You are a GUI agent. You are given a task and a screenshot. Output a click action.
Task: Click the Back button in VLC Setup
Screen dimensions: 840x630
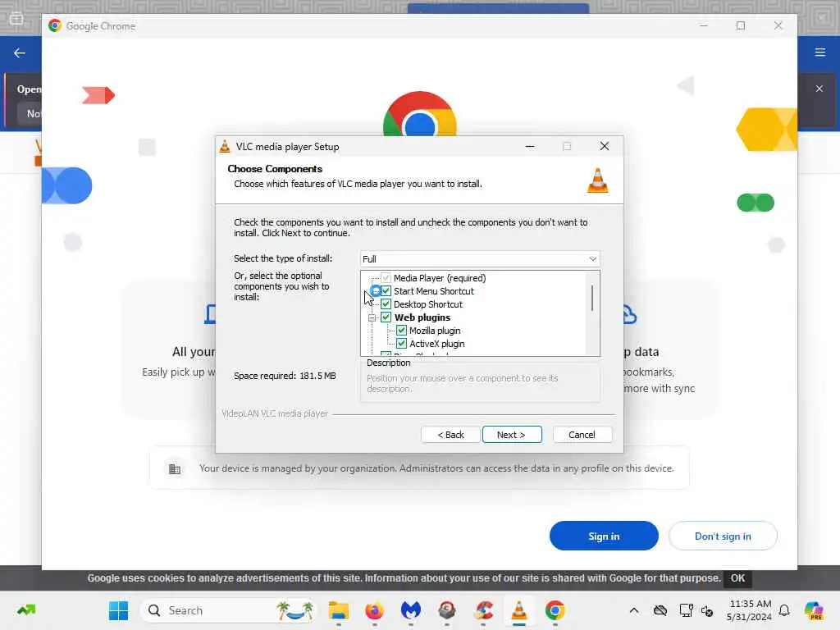pos(450,435)
